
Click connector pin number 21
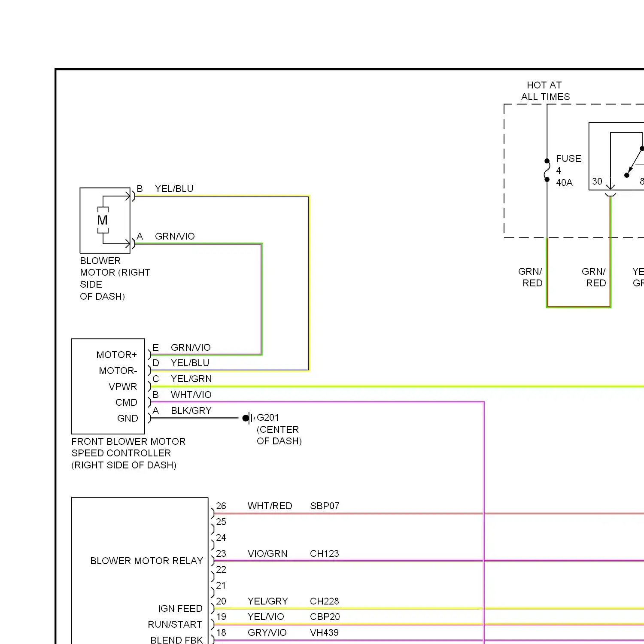click(221, 585)
